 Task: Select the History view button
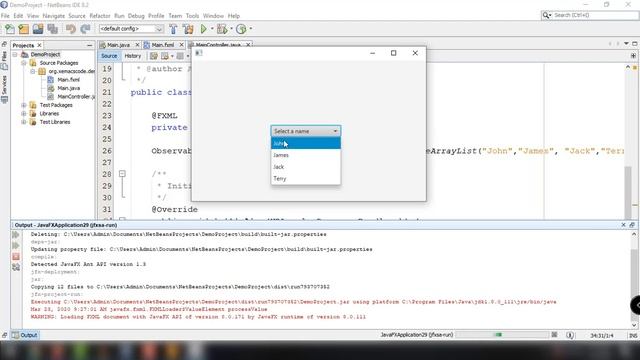tap(132, 56)
